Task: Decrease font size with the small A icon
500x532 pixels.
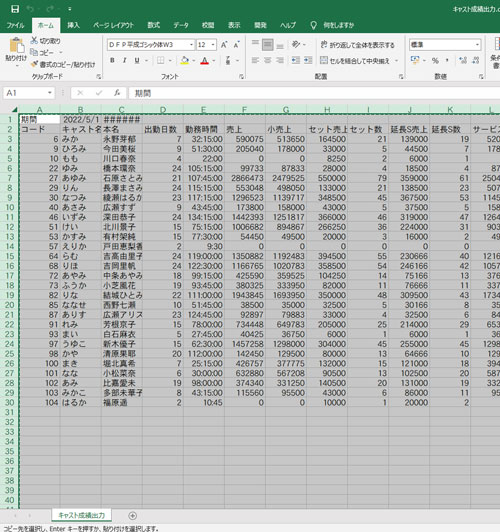Action: point(236,45)
